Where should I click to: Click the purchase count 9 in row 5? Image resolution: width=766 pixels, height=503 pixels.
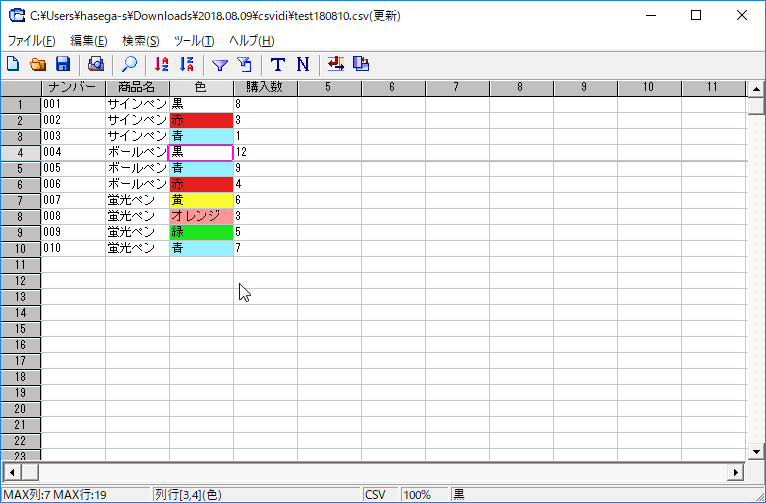[265, 168]
